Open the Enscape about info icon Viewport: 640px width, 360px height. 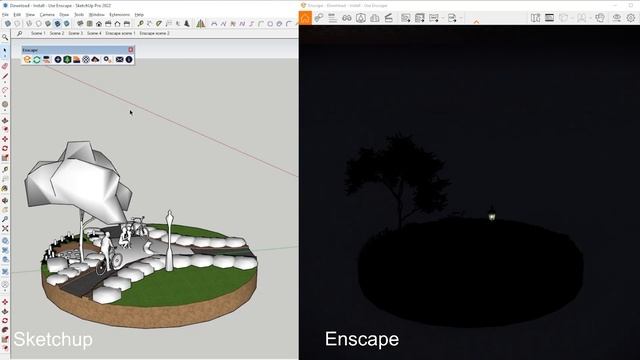[x=129, y=60]
